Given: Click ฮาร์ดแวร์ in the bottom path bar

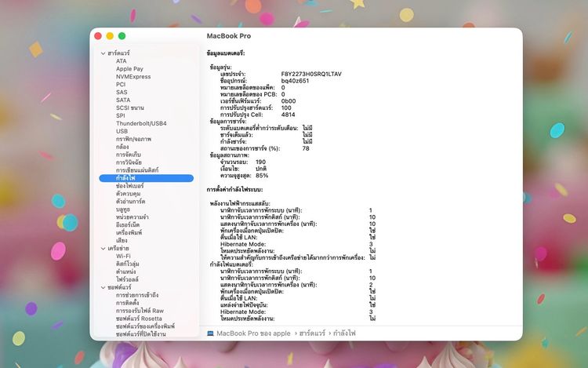Looking at the screenshot, I should (x=312, y=333).
